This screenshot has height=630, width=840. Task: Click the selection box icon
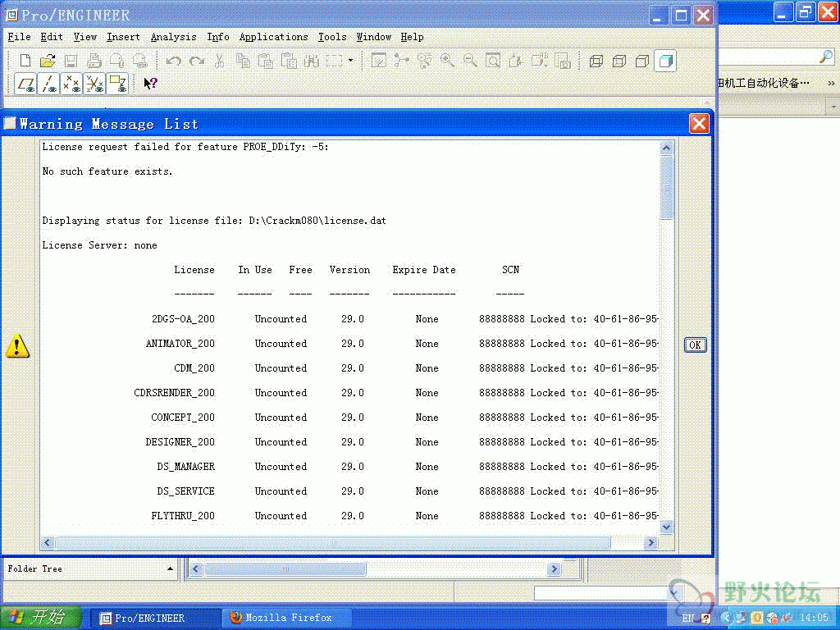tap(335, 61)
